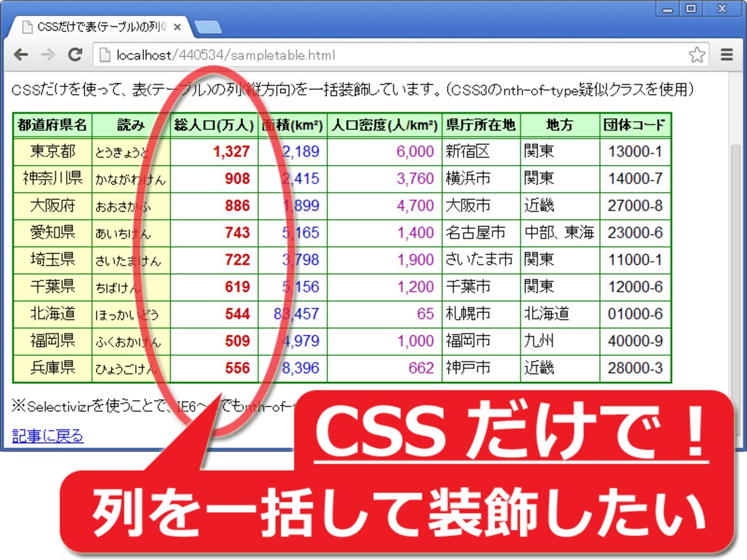Click the population value 908

pos(237,179)
